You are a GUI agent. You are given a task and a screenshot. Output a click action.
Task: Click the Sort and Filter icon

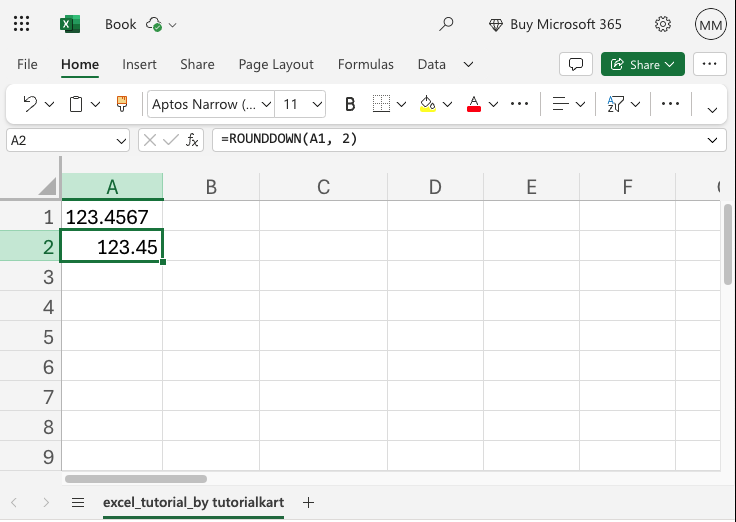click(x=615, y=104)
